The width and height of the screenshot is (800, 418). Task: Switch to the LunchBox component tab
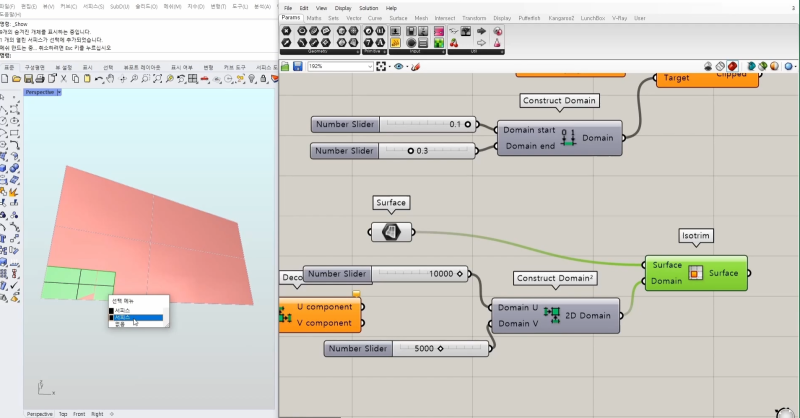click(592, 18)
